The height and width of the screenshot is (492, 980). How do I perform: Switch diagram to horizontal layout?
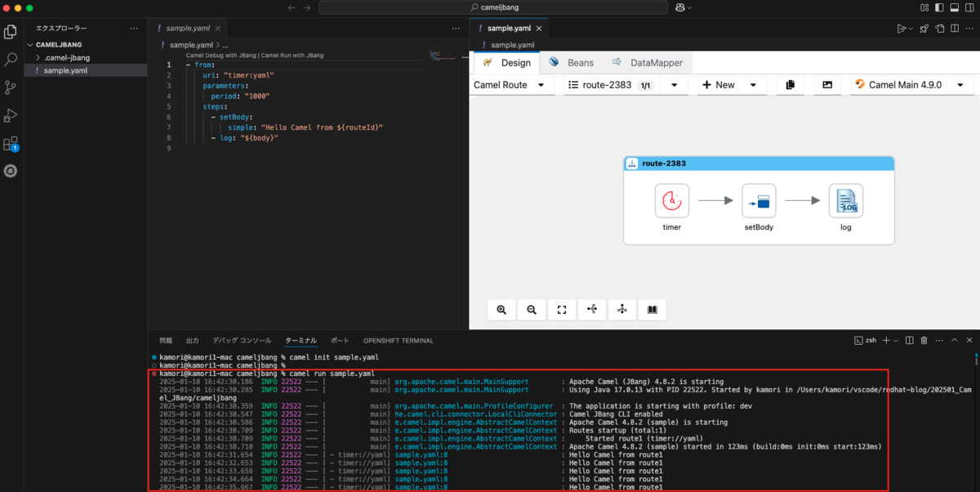592,310
